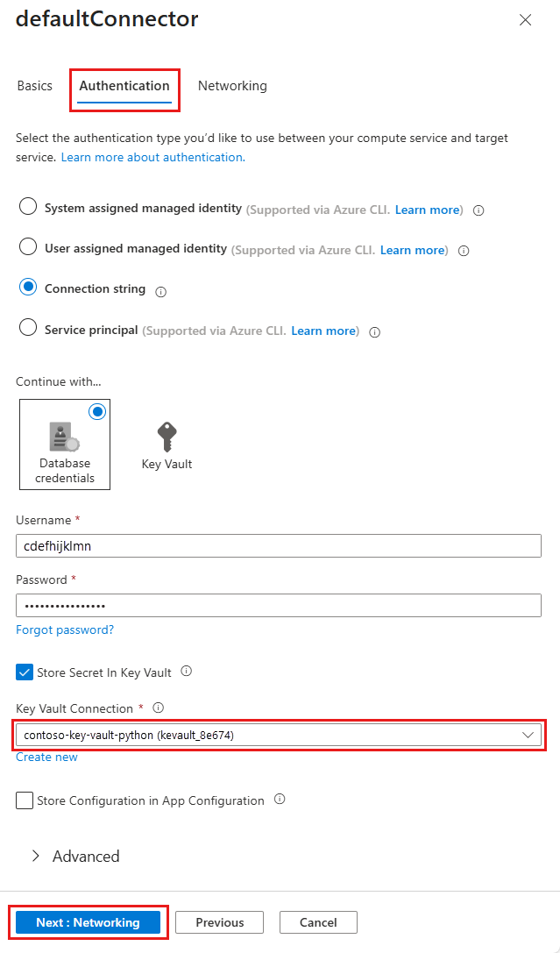Select System assigned managed identity radio button
This screenshot has width=560, height=953.
click(28, 208)
